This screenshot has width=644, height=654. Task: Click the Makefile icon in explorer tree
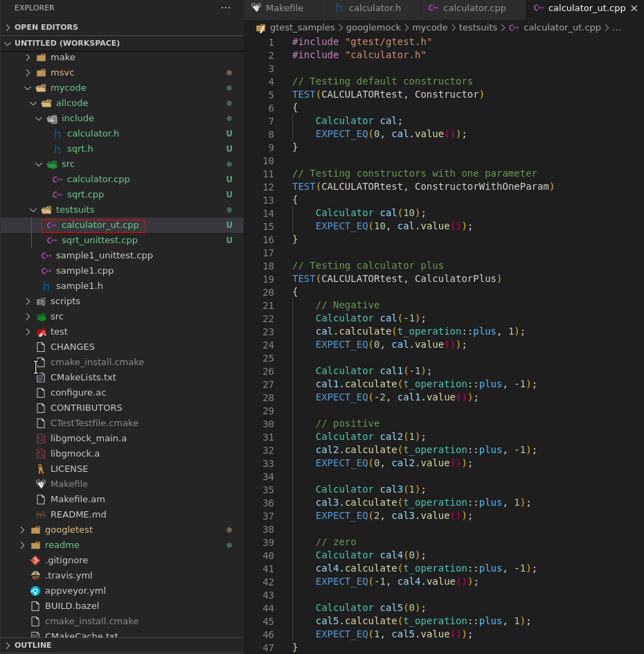41,484
